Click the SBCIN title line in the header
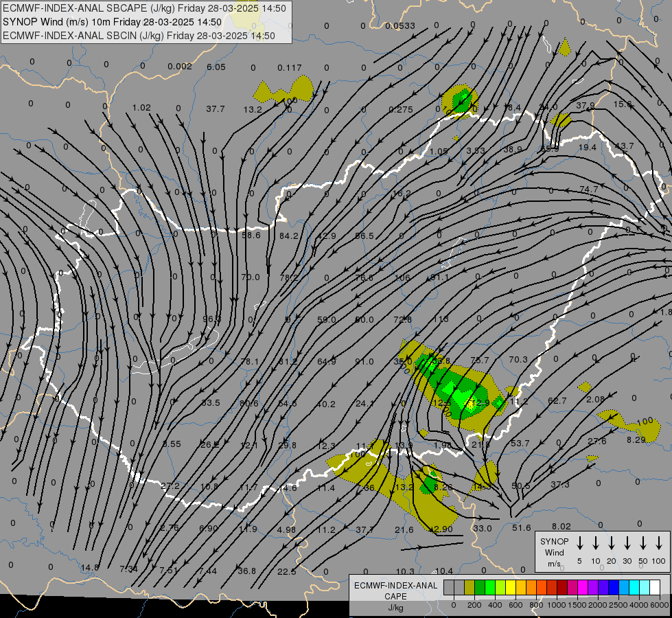The width and height of the screenshot is (672, 618). tap(139, 36)
